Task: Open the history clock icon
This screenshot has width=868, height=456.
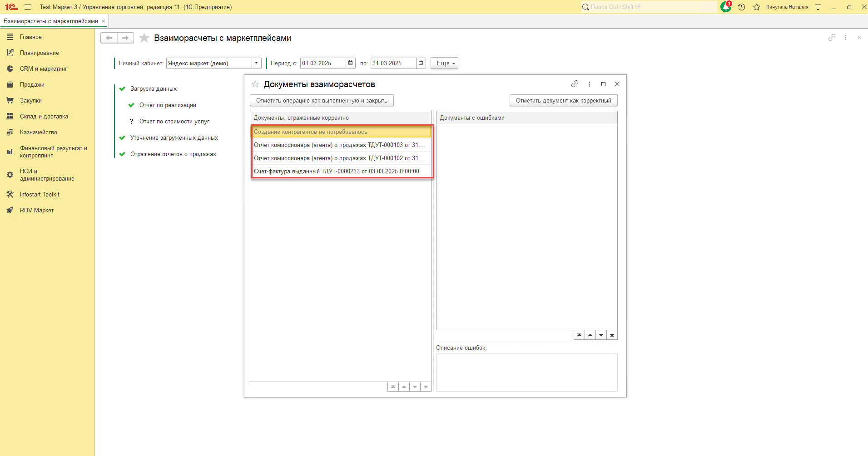Action: [x=741, y=7]
